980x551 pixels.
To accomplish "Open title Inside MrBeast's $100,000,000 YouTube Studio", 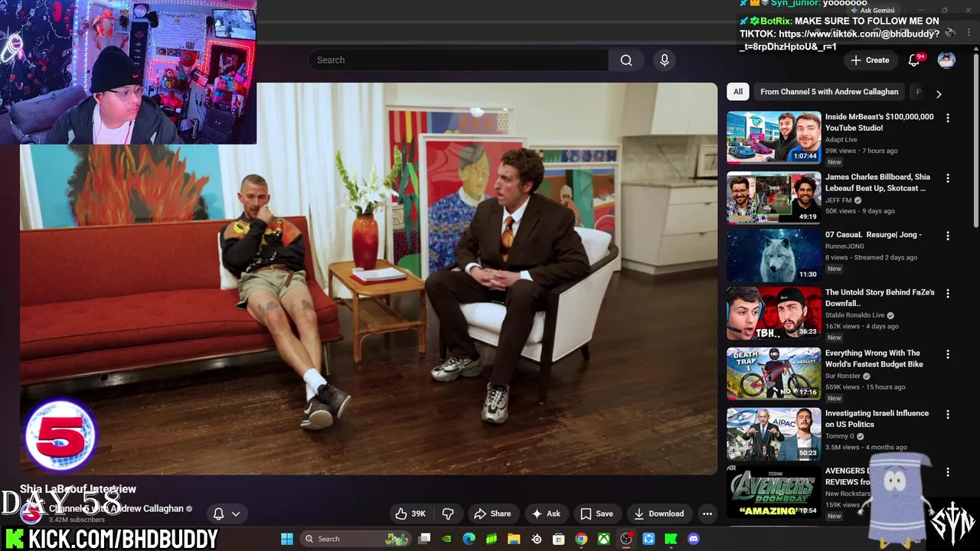I will click(x=879, y=122).
